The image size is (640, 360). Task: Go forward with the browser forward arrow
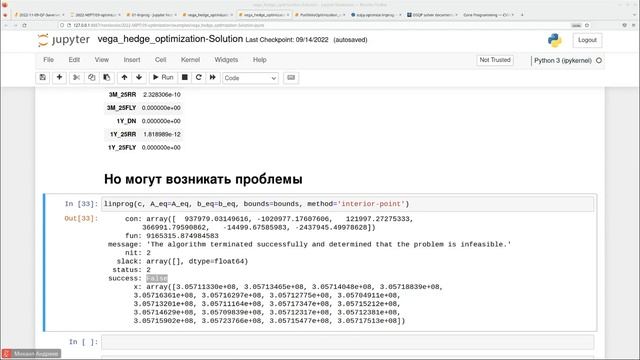[15, 25]
